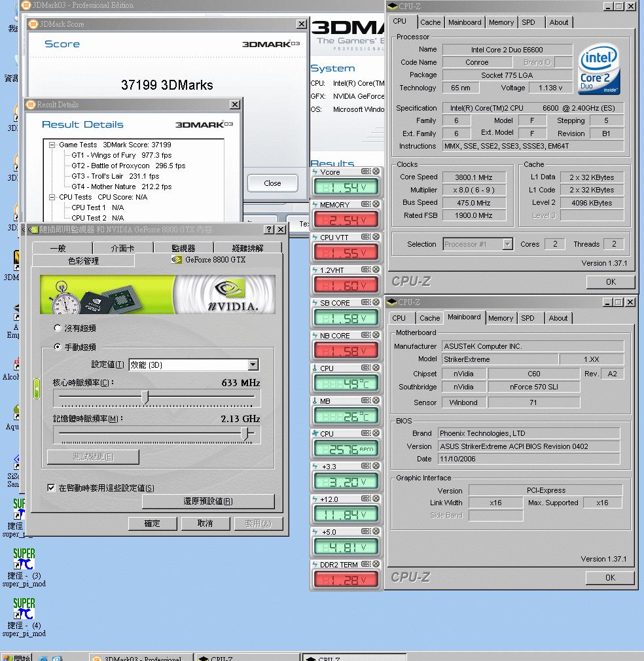Close the DDR2 TERM monitor panel
This screenshot has height=661, width=644.
(x=376, y=564)
